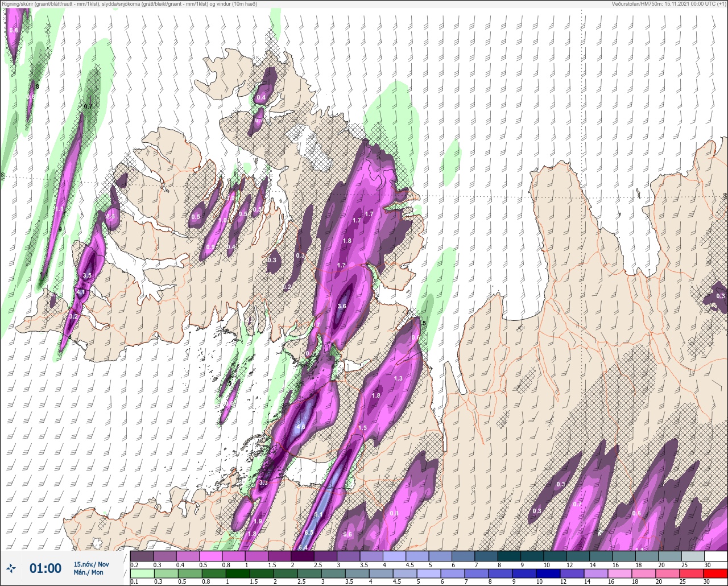Click the 01:00 forecast time display
This screenshot has width=728, height=586.
tap(45, 568)
